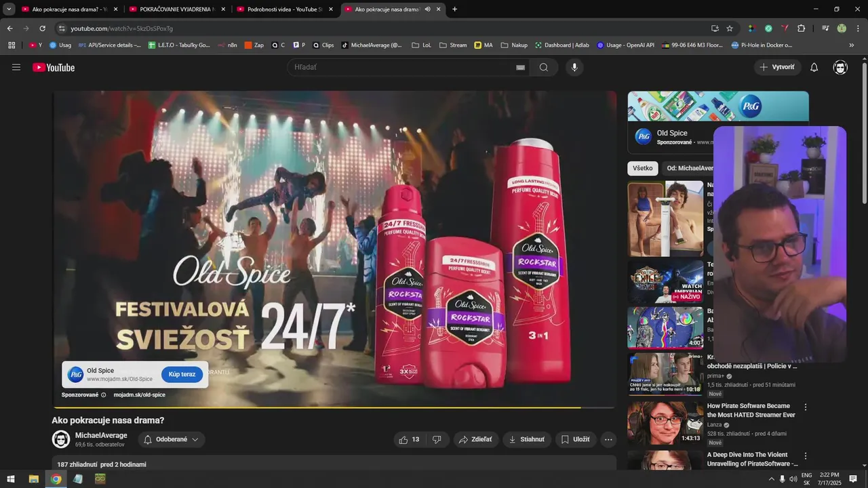
Task: Open the Chrome profile avatar
Action: click(x=842, y=28)
